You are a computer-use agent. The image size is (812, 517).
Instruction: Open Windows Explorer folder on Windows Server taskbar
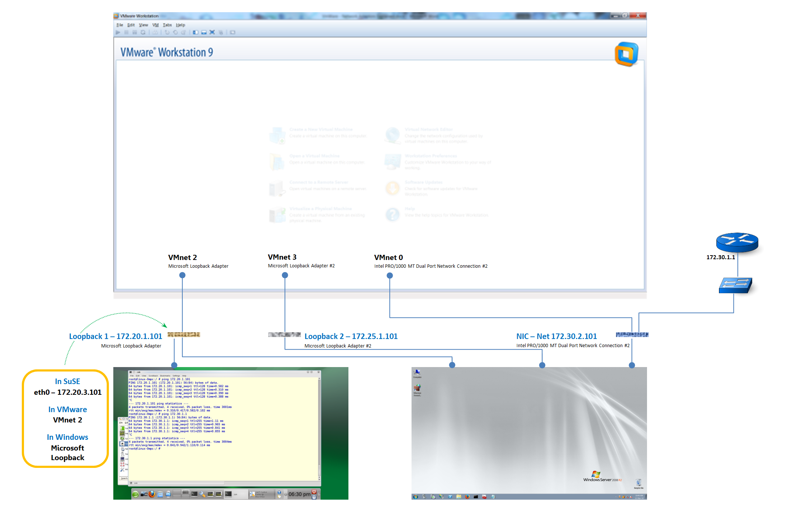coord(459,497)
